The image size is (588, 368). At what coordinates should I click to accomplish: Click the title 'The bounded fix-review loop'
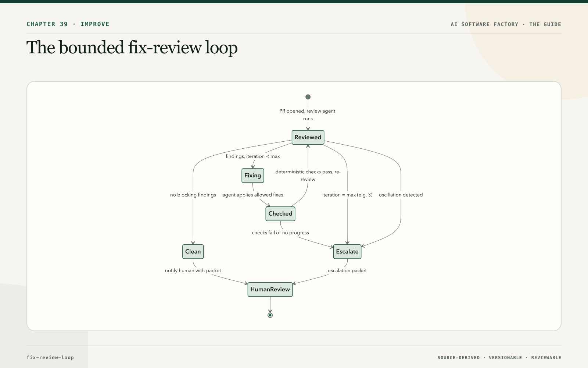[x=132, y=47]
